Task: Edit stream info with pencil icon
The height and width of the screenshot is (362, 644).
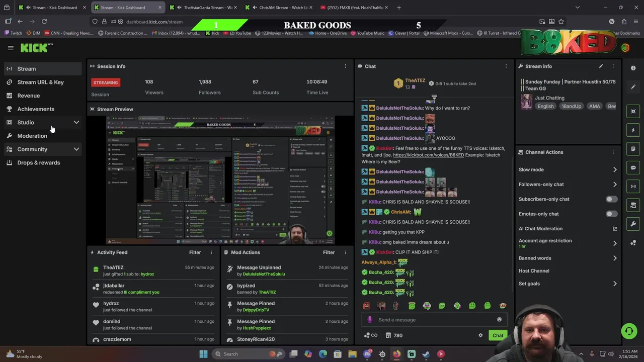Action: click(x=601, y=66)
